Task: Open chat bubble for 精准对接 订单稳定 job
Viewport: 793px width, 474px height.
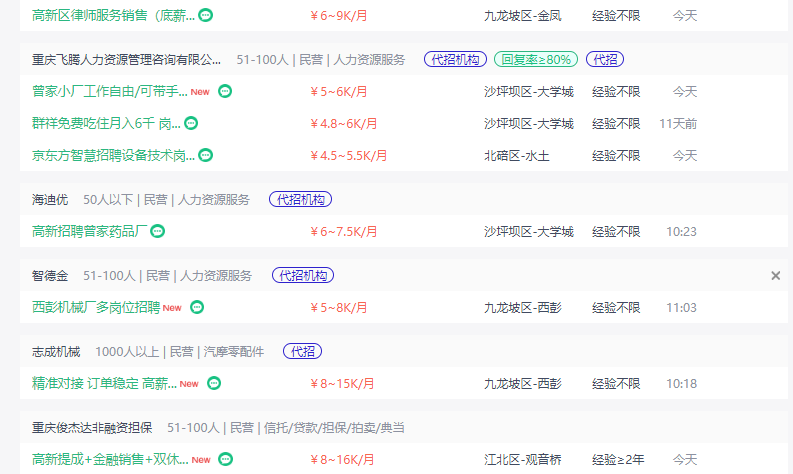Action: coord(214,383)
